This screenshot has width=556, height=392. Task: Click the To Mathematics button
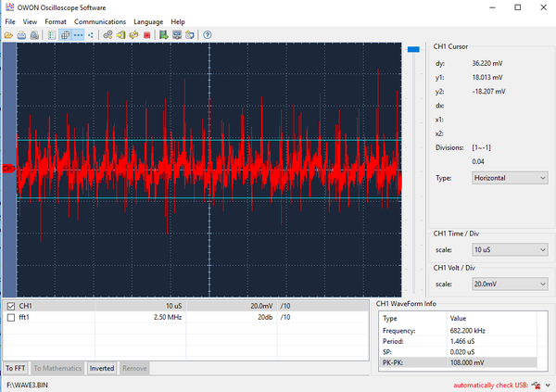tap(57, 368)
